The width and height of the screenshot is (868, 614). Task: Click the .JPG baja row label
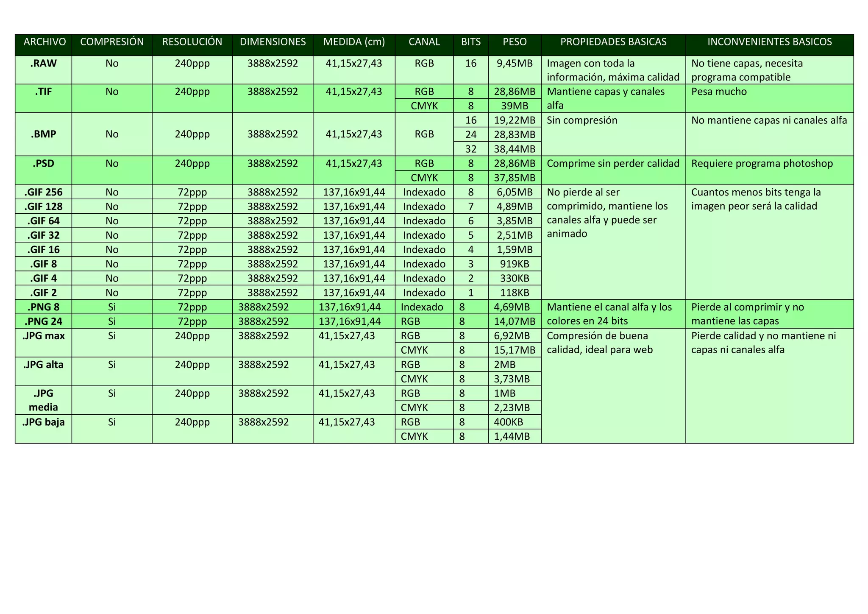coord(44,422)
